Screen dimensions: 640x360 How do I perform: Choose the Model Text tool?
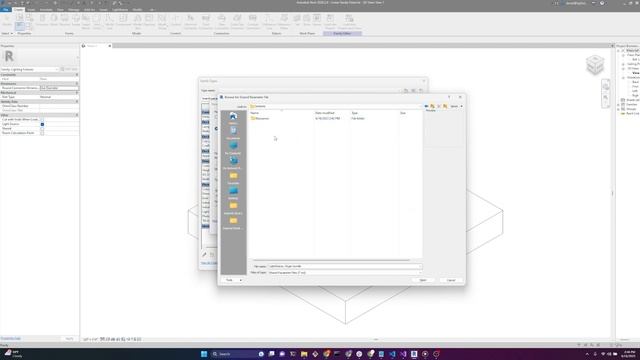tap(137, 22)
